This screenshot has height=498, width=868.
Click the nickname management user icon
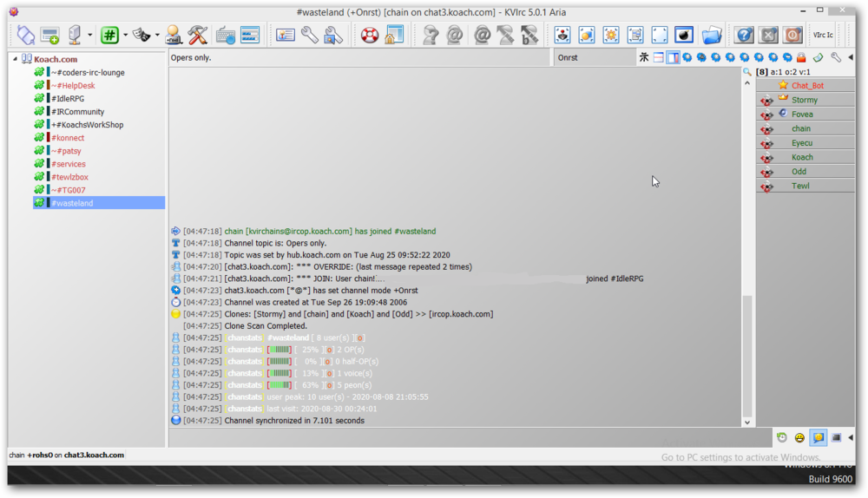pyautogui.click(x=174, y=35)
